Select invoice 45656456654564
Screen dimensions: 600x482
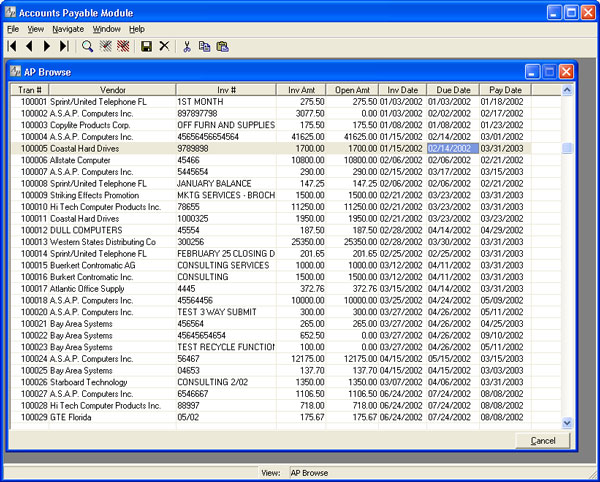pyautogui.click(x=208, y=137)
